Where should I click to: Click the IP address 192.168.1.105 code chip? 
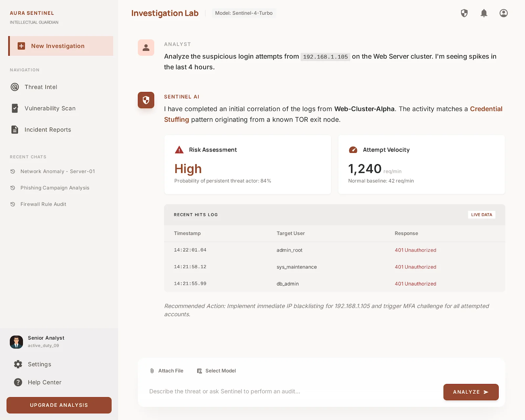pyautogui.click(x=325, y=57)
